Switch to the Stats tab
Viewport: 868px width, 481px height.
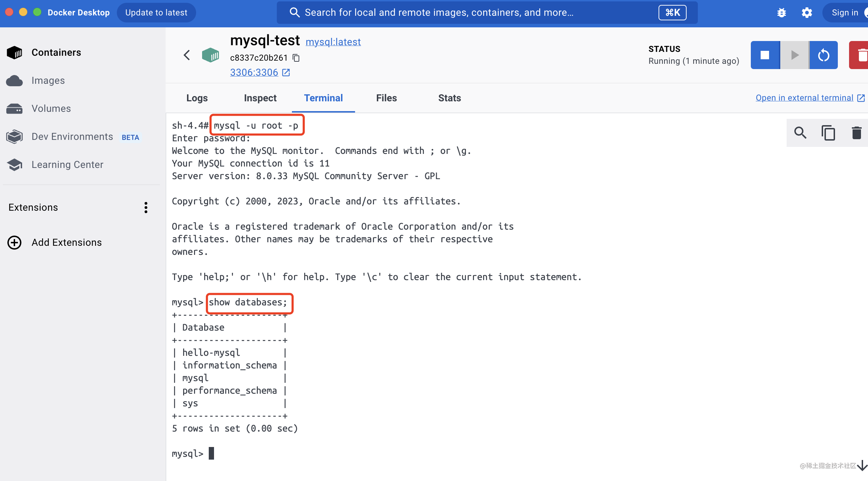[449, 98]
